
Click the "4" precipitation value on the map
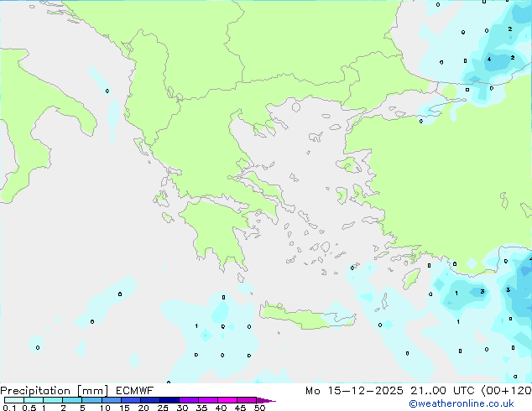[489, 59]
